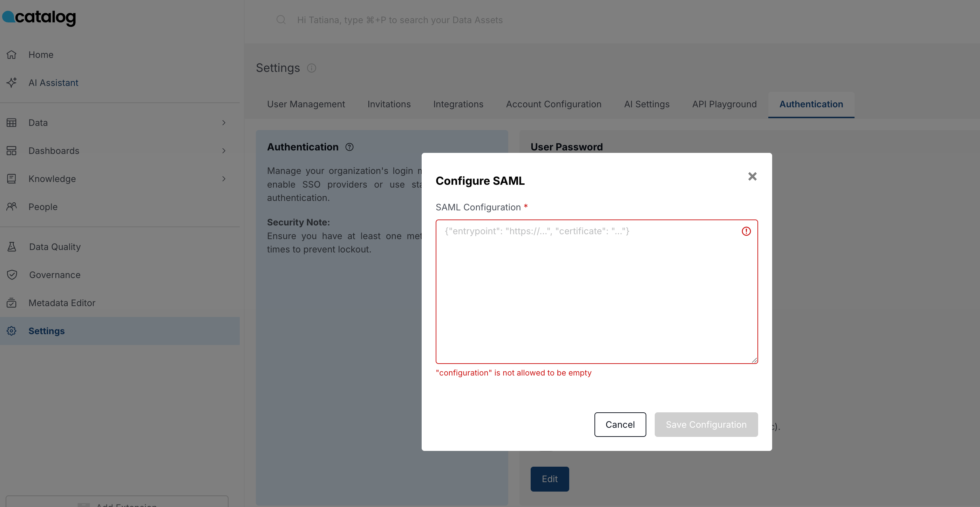980x507 pixels.
Task: Open the Settings info tooltip icon
Action: (x=312, y=68)
